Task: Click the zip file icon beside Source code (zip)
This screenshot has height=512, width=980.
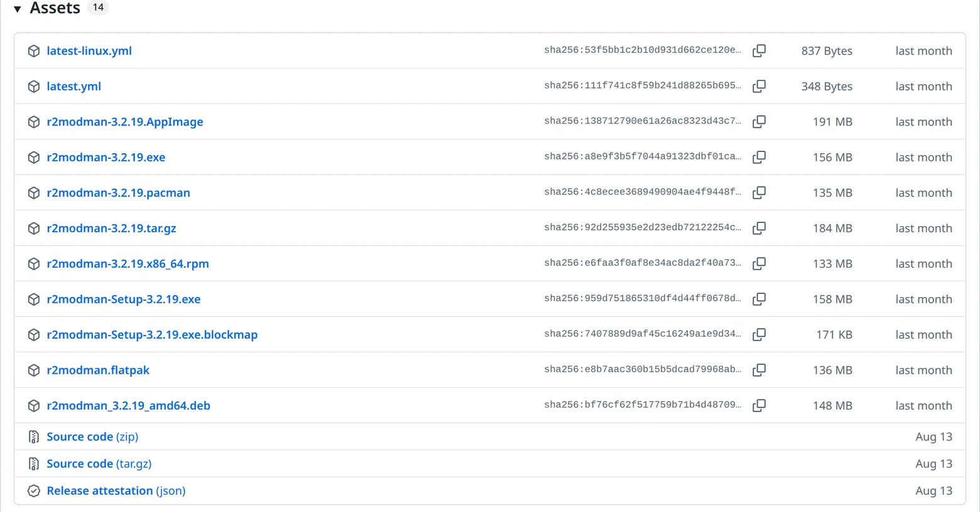Action: pyautogui.click(x=34, y=437)
